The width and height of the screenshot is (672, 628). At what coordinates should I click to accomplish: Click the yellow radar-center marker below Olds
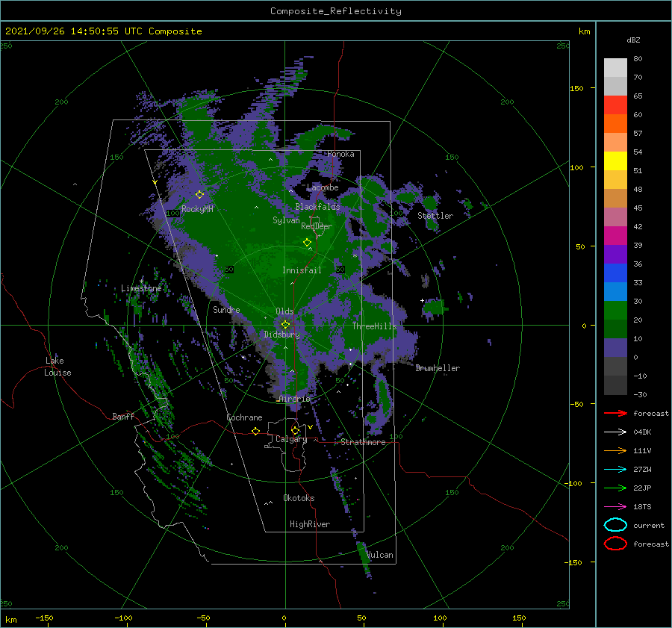coord(285,325)
